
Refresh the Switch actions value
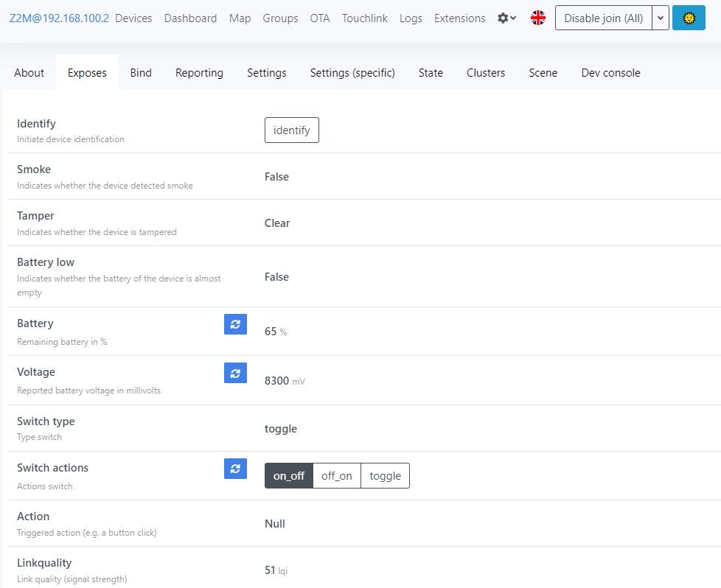235,469
